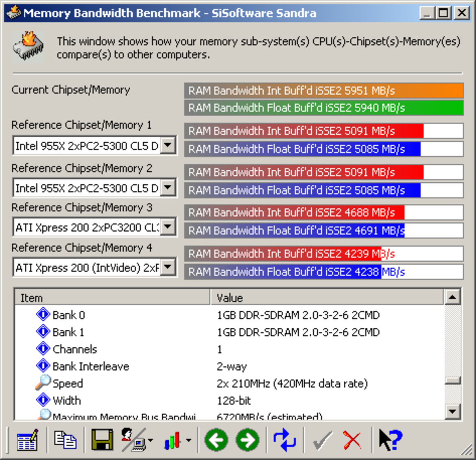Minimize the Sandra benchmark window
This screenshot has height=460, width=476.
(427, 13)
